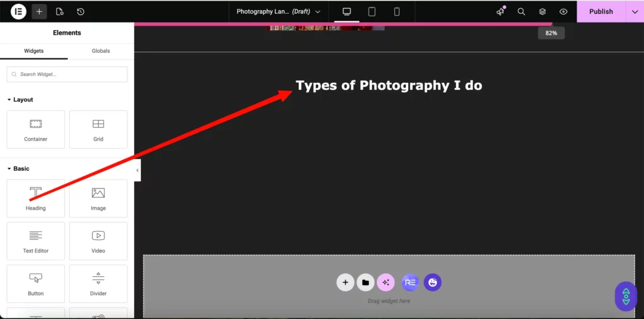The image size is (644, 319).
Task: Click the RE templates button
Action: coord(410,282)
